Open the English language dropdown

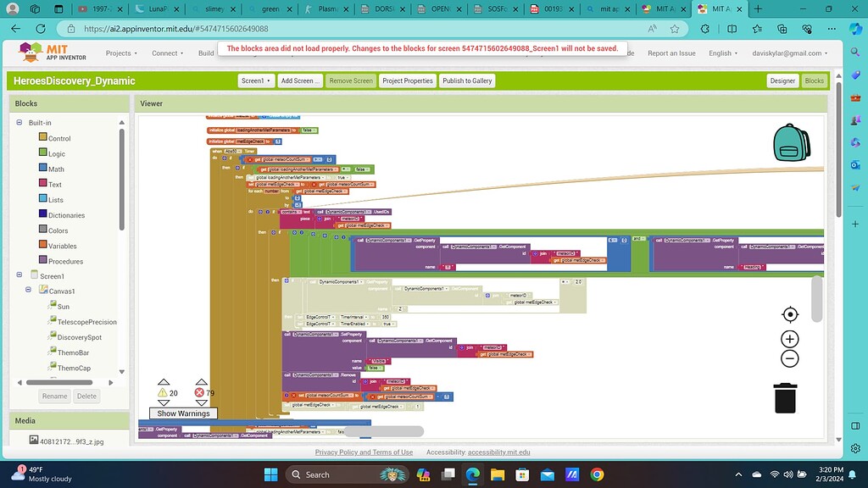point(721,53)
